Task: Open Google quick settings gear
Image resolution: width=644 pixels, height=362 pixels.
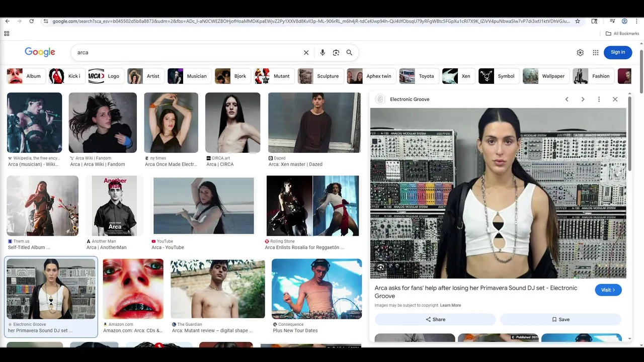Action: [x=580, y=52]
